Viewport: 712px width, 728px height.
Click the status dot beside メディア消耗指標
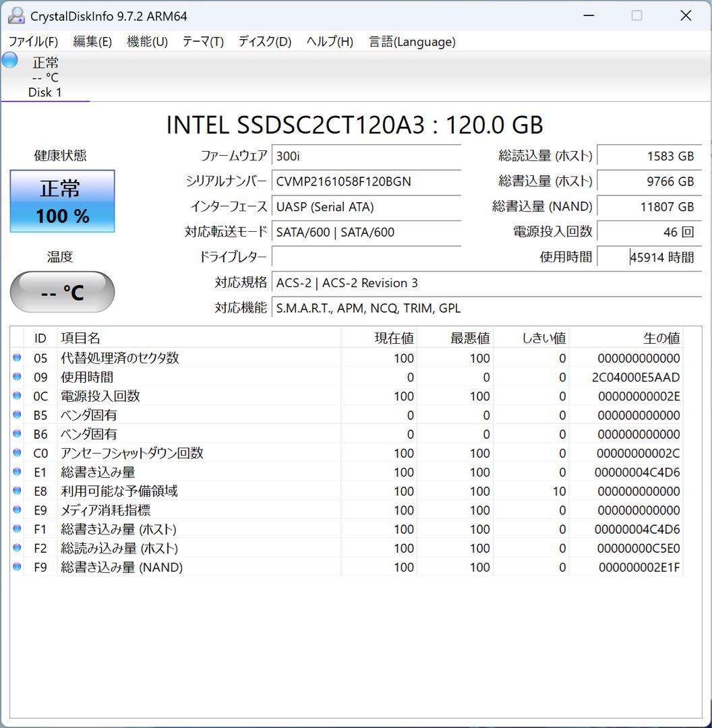17,510
